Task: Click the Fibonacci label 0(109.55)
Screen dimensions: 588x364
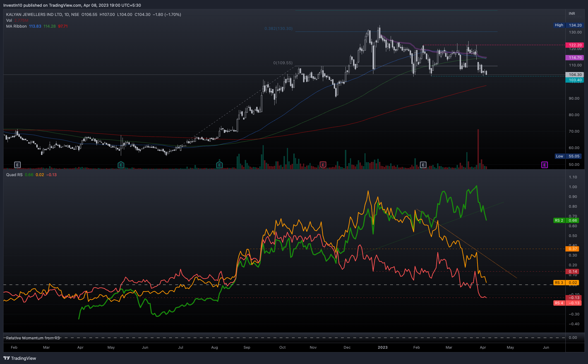Action: coord(283,63)
